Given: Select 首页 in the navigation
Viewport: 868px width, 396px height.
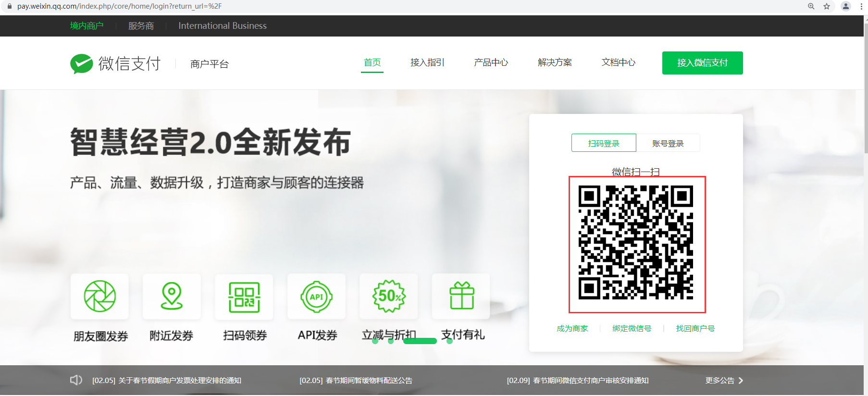Looking at the screenshot, I should click(372, 62).
